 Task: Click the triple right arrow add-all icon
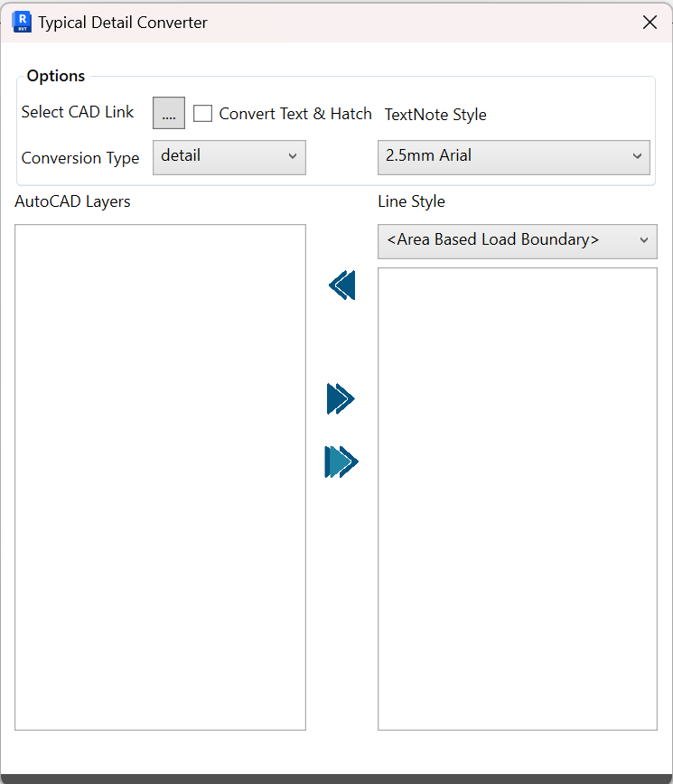pos(341,462)
